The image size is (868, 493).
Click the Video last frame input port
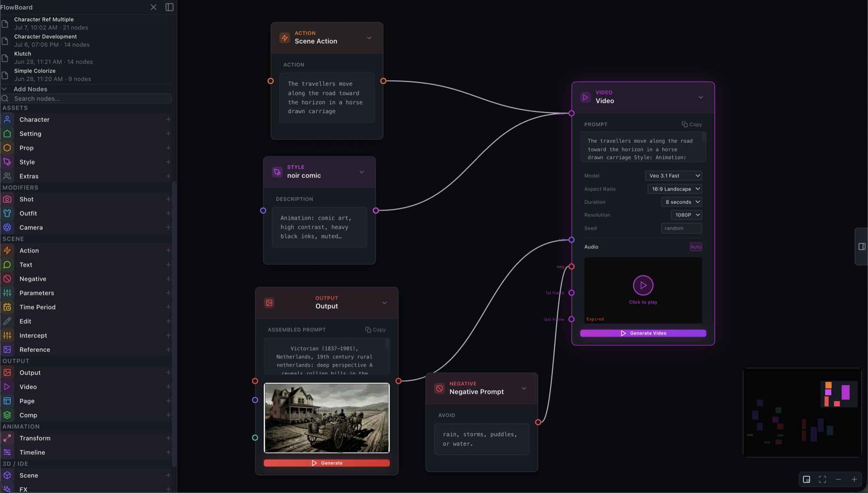coord(572,319)
